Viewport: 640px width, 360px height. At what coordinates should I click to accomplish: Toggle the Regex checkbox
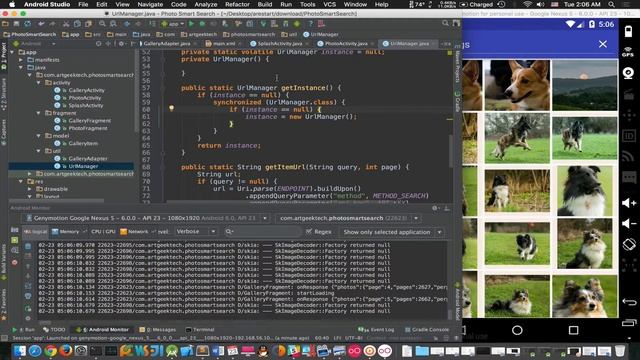coord(309,231)
